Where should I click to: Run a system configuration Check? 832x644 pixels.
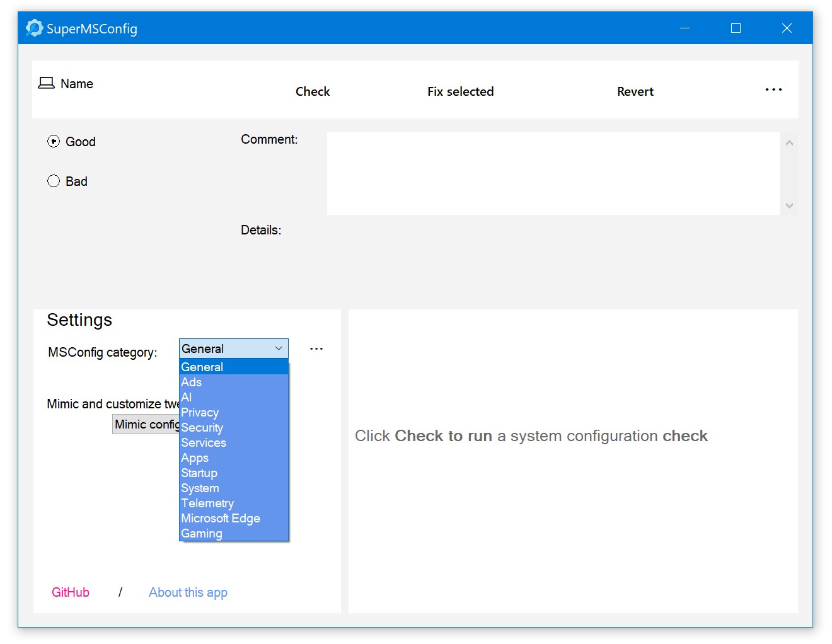click(313, 91)
